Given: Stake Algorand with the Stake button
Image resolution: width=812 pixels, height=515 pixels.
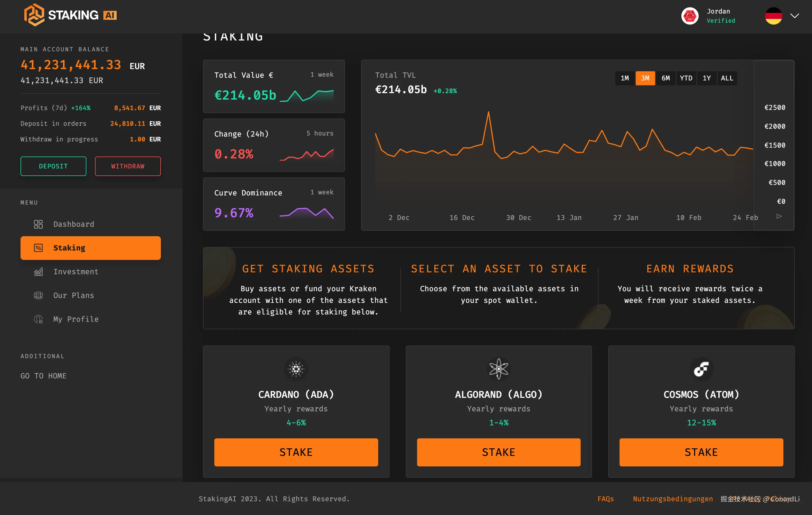Looking at the screenshot, I should pyautogui.click(x=498, y=452).
